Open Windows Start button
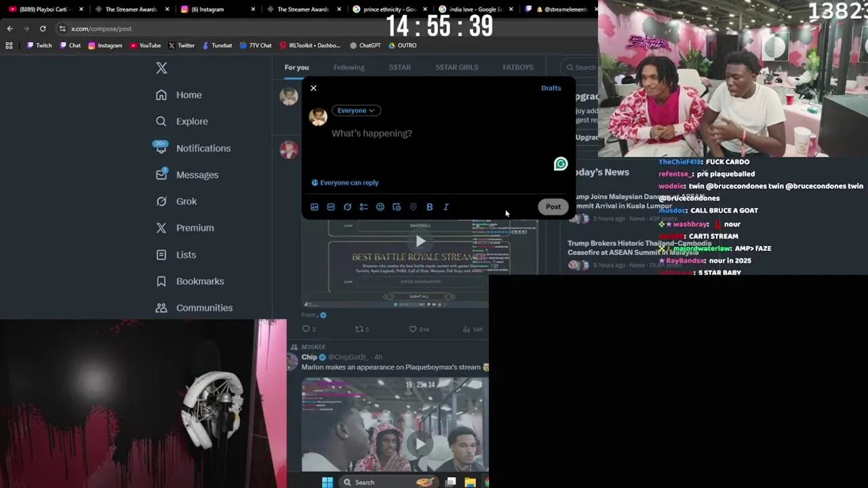The image size is (868, 488). tap(327, 482)
